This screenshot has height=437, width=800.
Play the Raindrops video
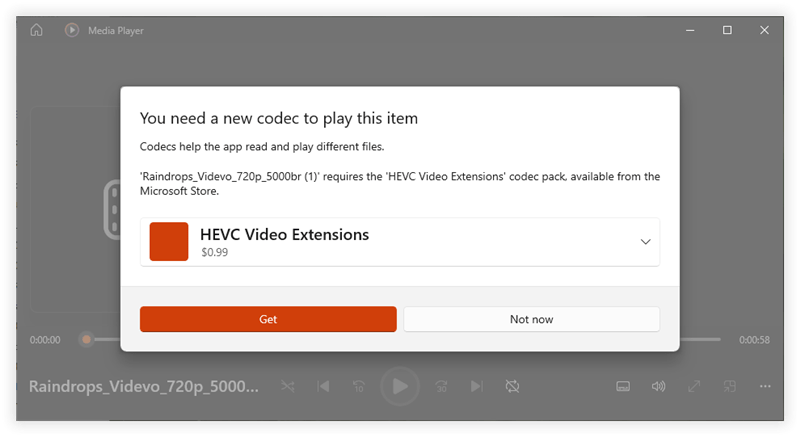[400, 386]
